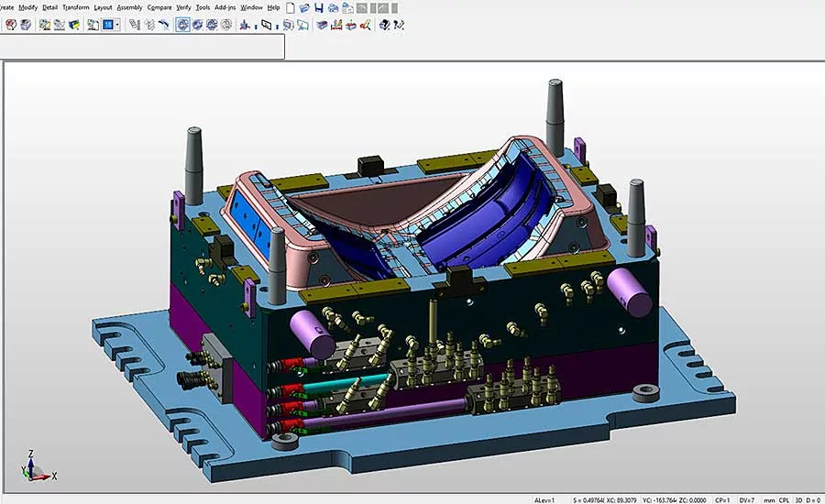Click the icon right of the Print icon

coord(347,8)
